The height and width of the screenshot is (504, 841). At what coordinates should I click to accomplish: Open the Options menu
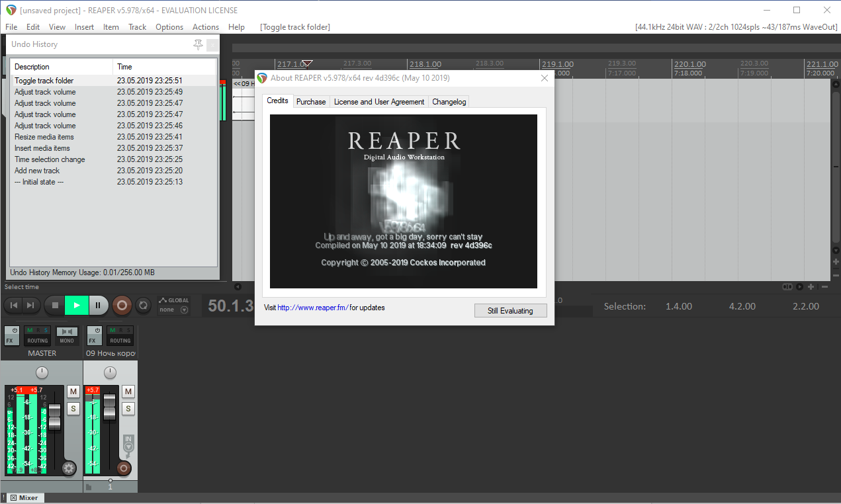pyautogui.click(x=169, y=27)
